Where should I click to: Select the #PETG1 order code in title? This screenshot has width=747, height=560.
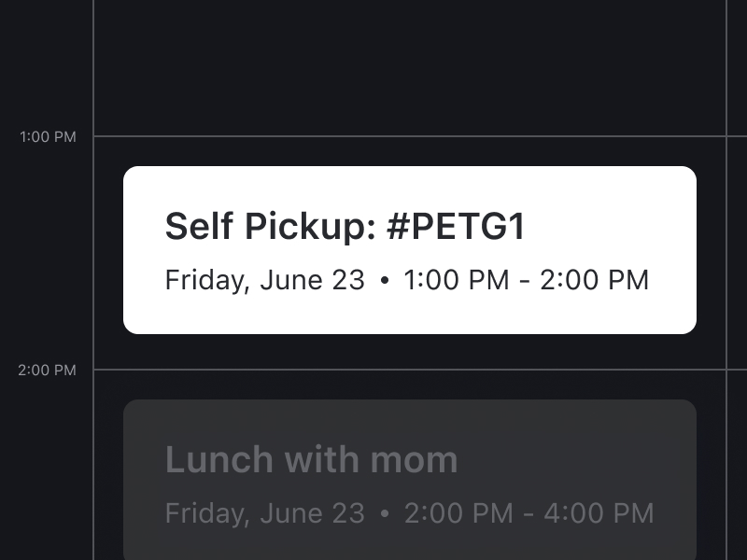[456, 227]
